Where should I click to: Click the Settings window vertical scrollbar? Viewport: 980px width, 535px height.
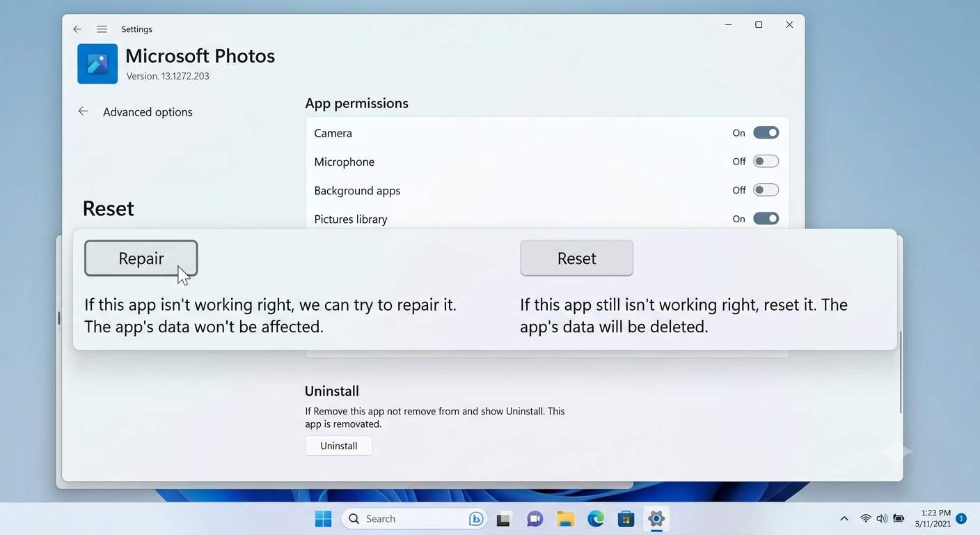(x=901, y=373)
